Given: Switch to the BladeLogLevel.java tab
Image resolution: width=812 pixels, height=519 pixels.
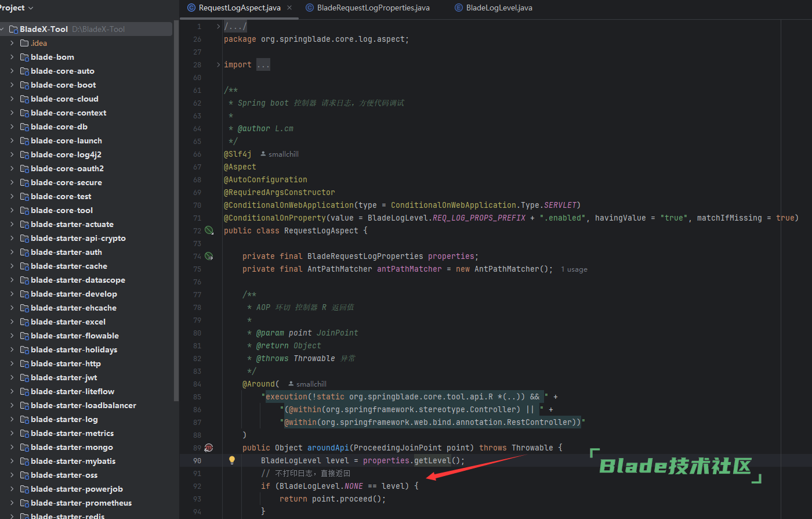Looking at the screenshot, I should tap(499, 8).
